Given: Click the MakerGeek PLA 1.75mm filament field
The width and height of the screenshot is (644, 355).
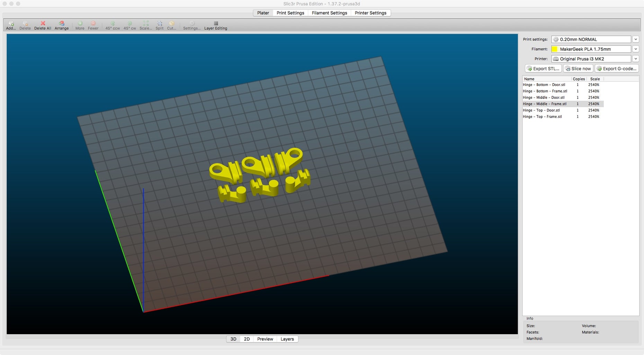Looking at the screenshot, I should pos(591,49).
